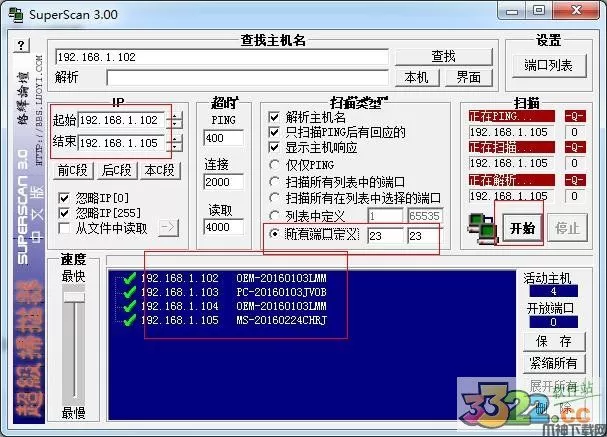Click the IP field under 正在解析
Image resolution: width=607 pixels, height=437 pixels.
coord(511,196)
